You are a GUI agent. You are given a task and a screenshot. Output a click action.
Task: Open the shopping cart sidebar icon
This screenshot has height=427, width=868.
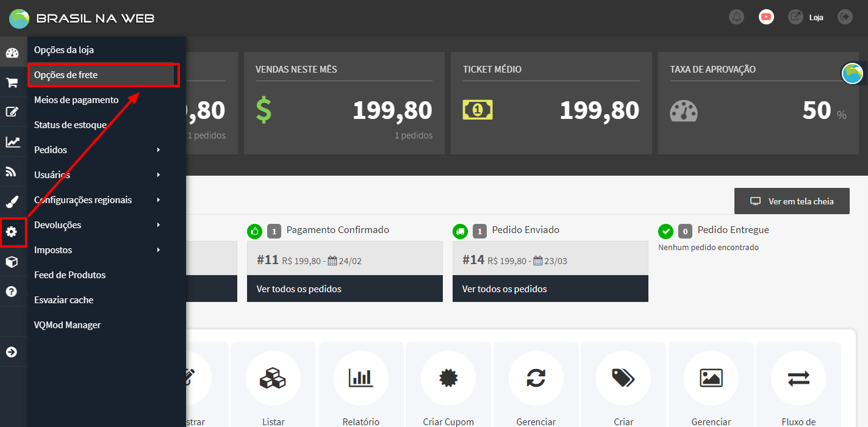coord(12,83)
